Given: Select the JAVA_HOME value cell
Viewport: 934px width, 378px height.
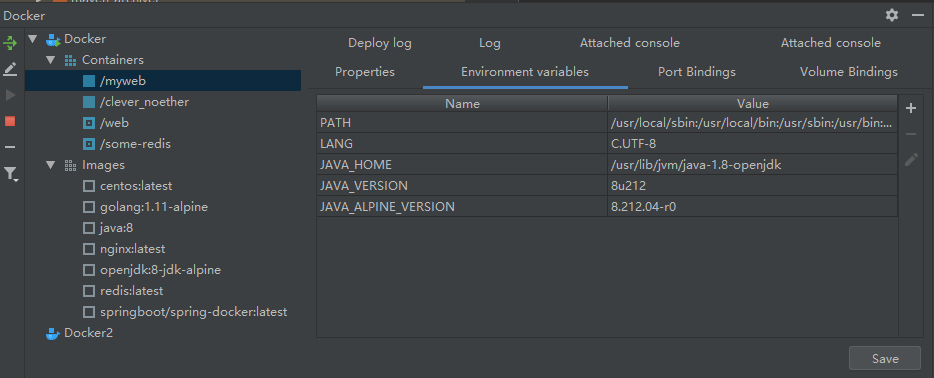Looking at the screenshot, I should pos(752,165).
